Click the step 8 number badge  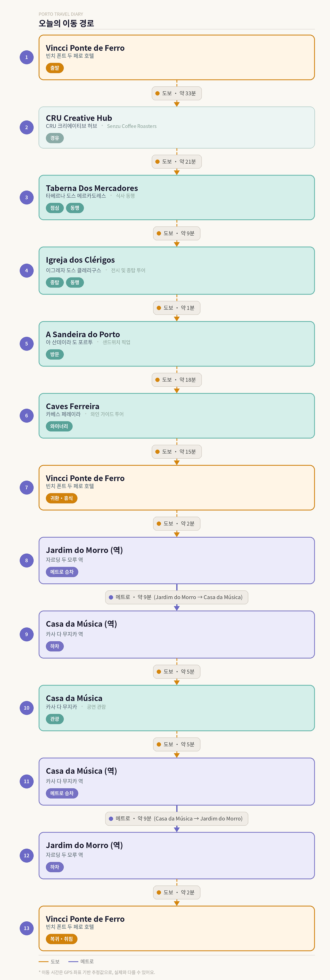click(x=27, y=560)
